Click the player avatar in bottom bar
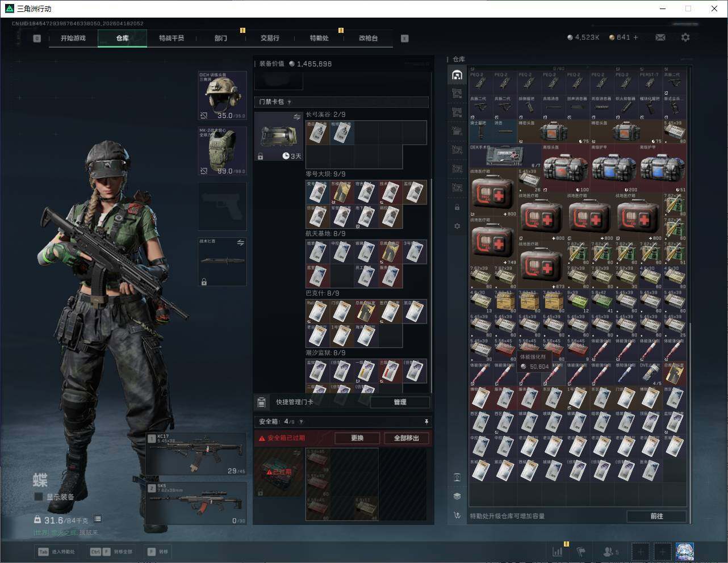Screen dimensions: 728x563 [x=685, y=551]
